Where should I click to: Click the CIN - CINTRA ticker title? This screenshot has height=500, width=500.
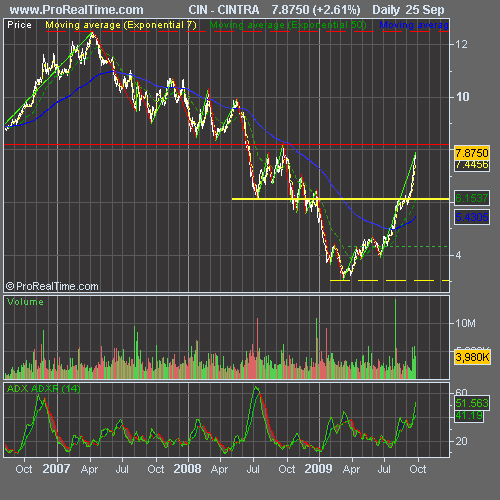click(x=224, y=10)
